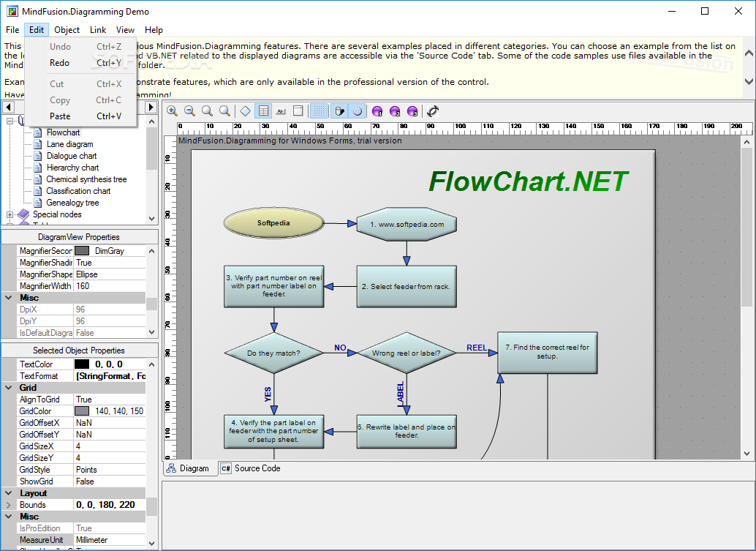Switch to the Source Code tab
756x551 pixels.
click(250, 468)
